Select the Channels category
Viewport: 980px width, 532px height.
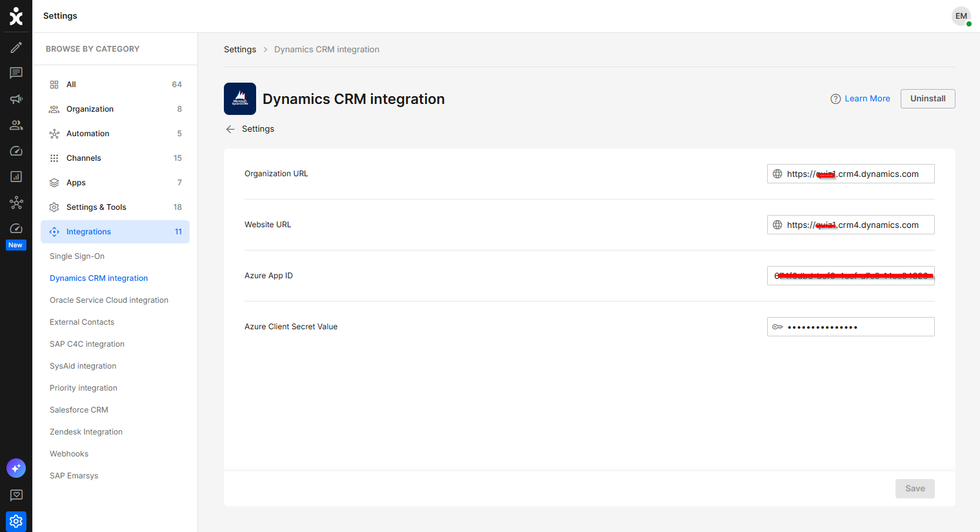point(115,158)
